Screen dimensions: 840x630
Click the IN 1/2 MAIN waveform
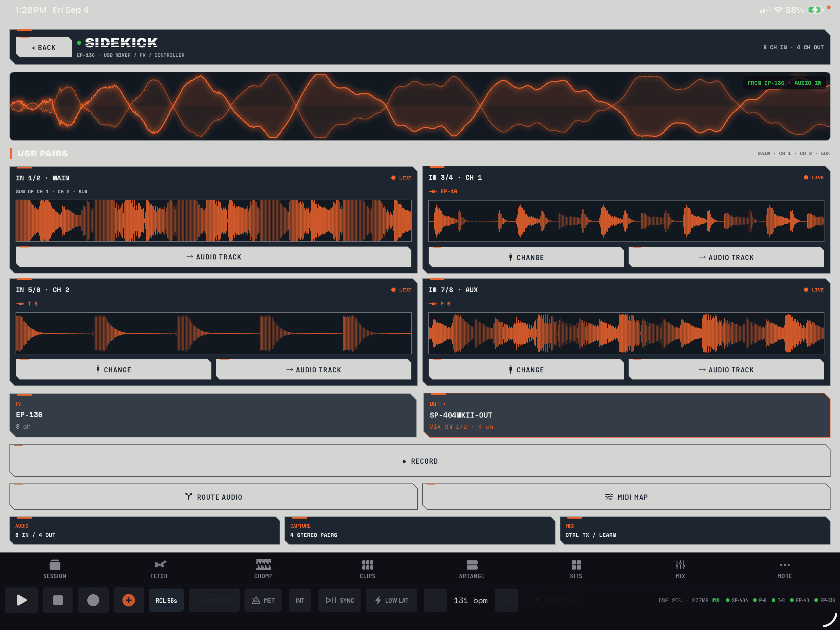[x=213, y=221]
